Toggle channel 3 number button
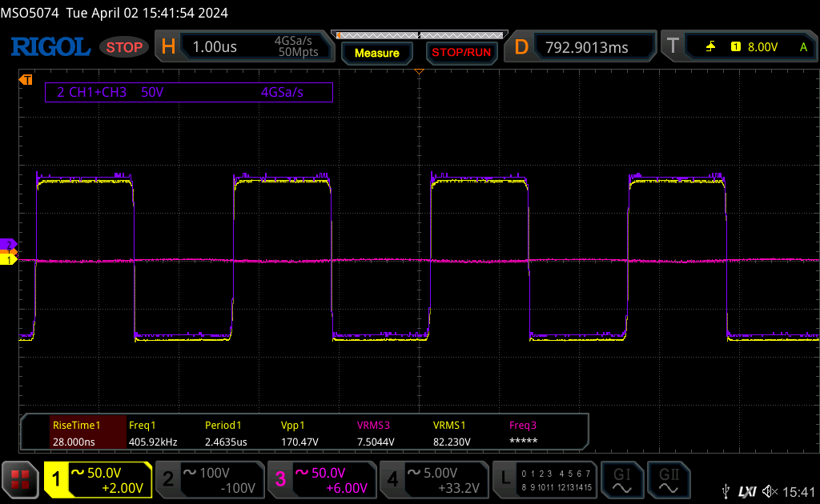This screenshot has height=504, width=820. 280,479
